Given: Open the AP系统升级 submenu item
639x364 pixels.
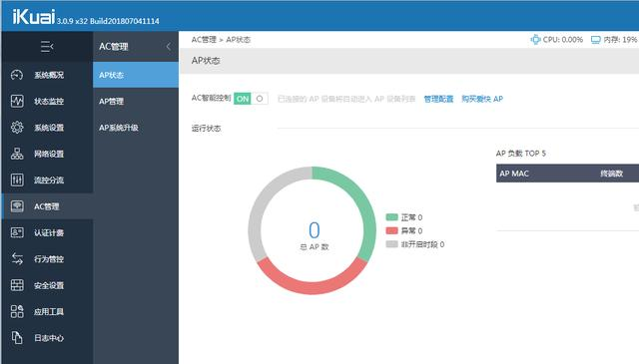Looking at the screenshot, I should click(136, 128).
